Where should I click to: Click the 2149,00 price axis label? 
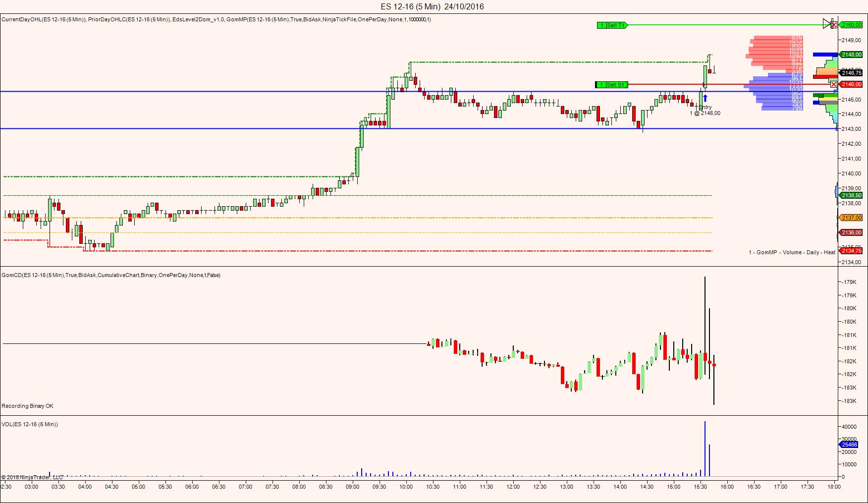851,40
